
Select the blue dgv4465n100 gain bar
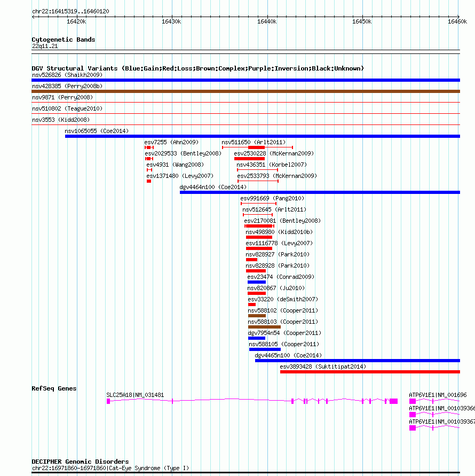358,361
